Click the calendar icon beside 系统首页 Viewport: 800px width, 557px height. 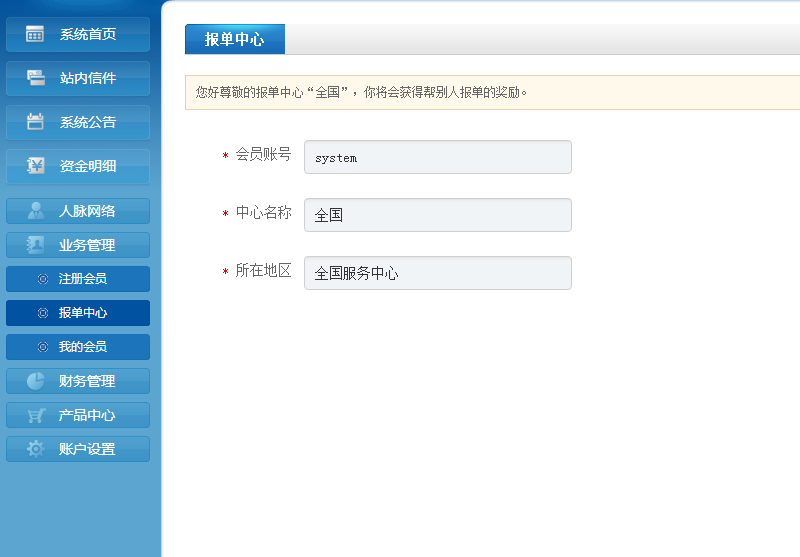(x=35, y=34)
